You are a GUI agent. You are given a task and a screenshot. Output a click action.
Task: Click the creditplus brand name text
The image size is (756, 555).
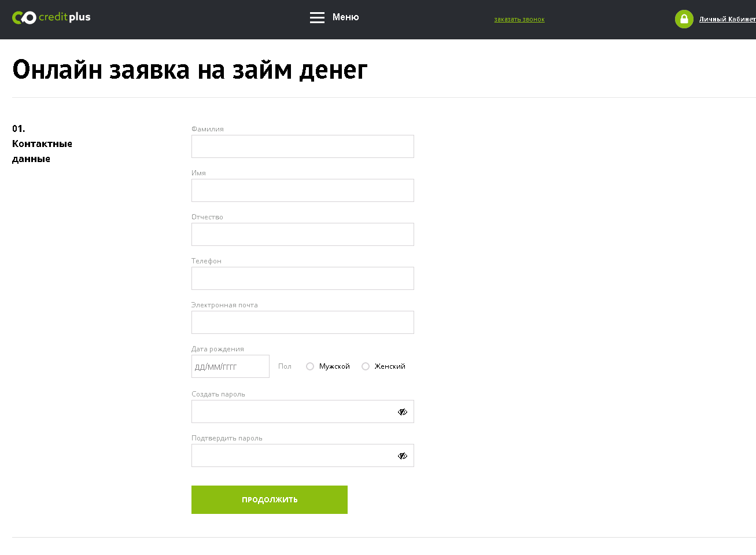pos(65,17)
